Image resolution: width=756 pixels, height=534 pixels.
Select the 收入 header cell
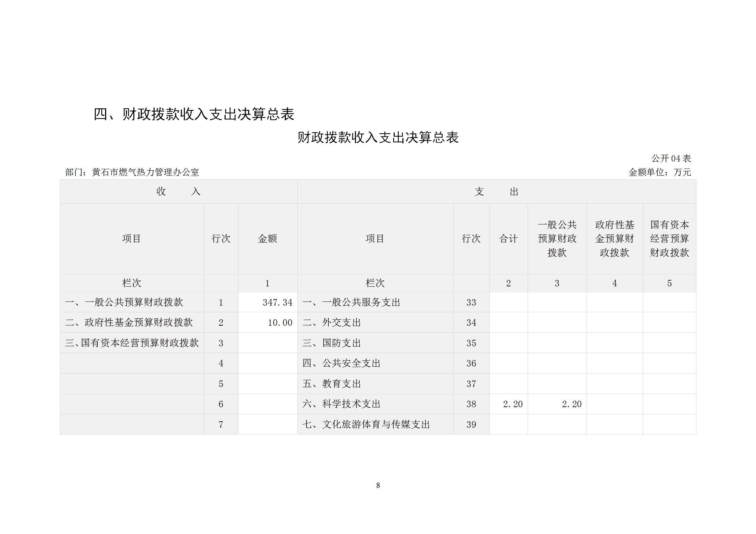pos(178,191)
